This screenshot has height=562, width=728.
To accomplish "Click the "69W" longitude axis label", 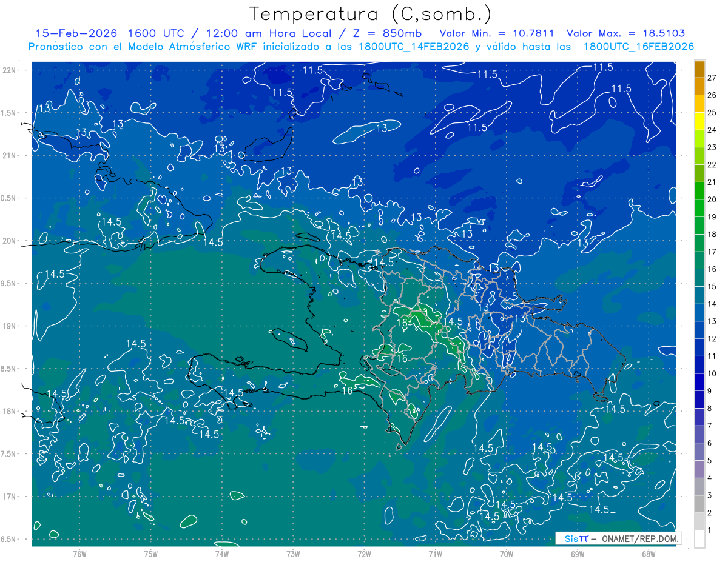I will [578, 554].
